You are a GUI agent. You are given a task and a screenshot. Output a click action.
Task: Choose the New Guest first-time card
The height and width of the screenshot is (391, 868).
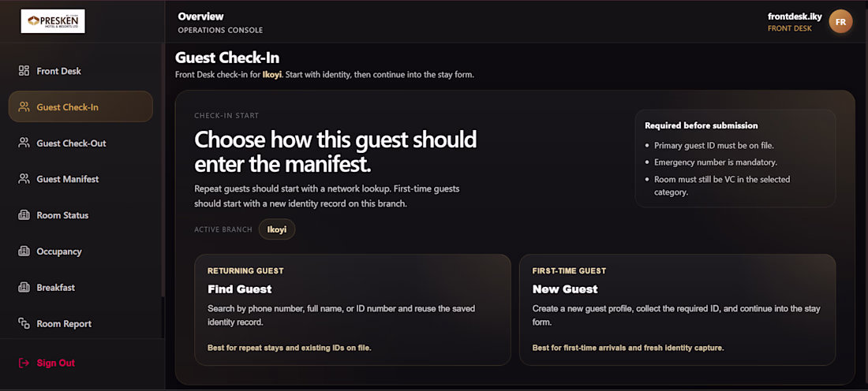677,309
